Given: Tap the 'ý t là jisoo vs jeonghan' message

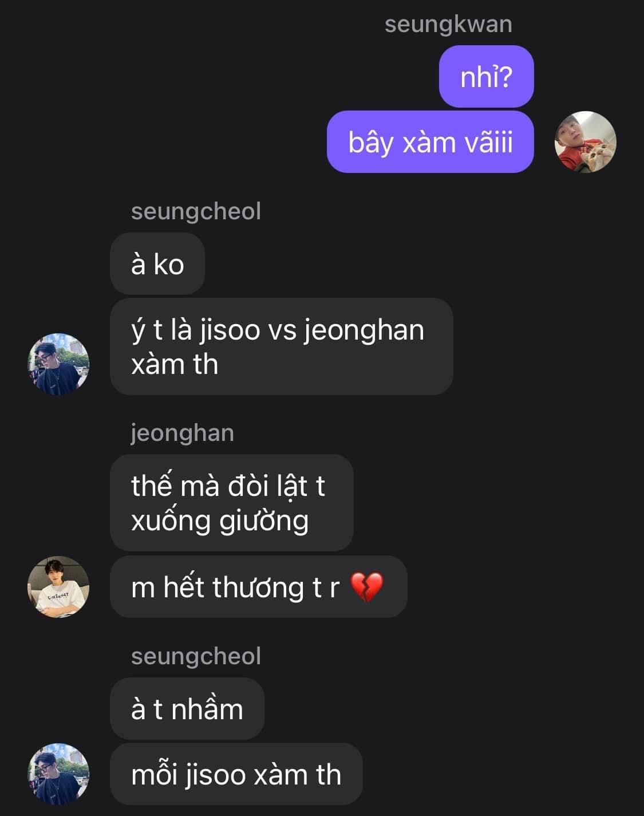Looking at the screenshot, I should (x=281, y=346).
